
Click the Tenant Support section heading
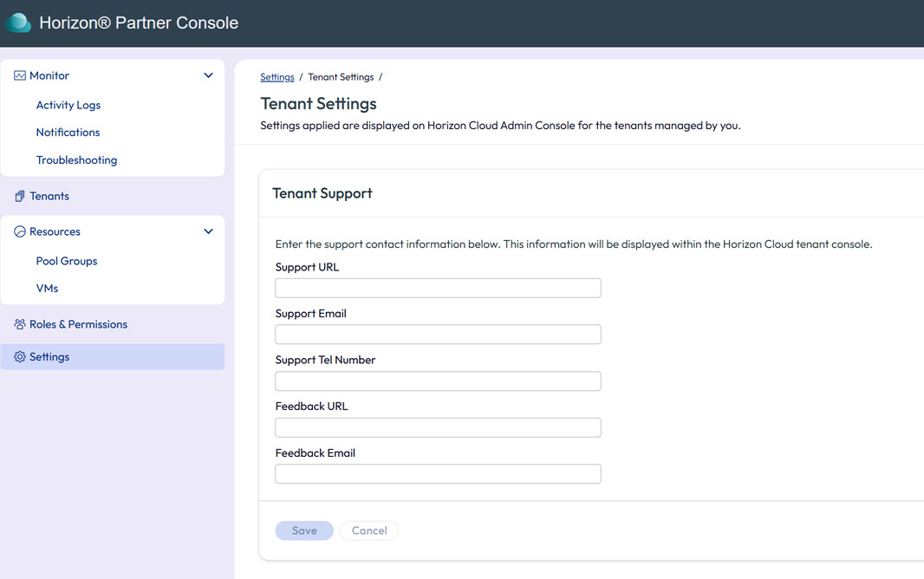pos(322,193)
